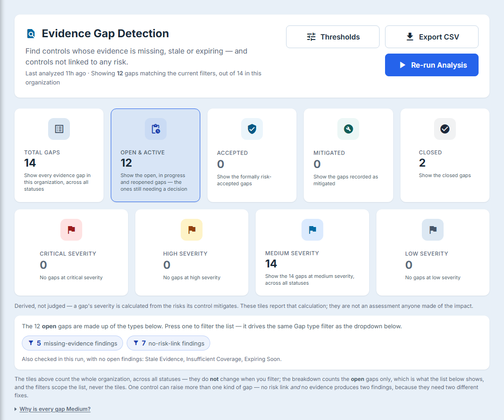Click the 'Derived, not judged' note
The width and height of the screenshot is (504, 420).
(244, 306)
